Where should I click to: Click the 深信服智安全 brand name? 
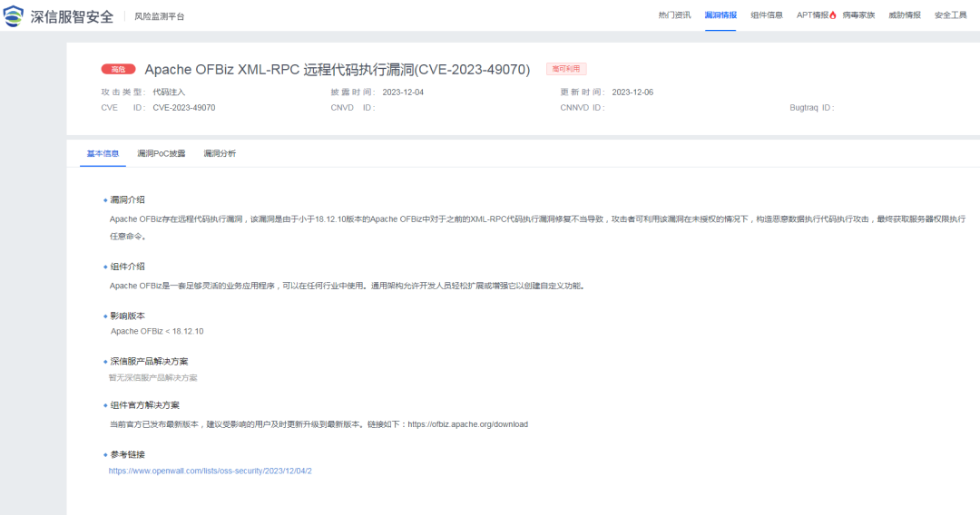tap(72, 17)
